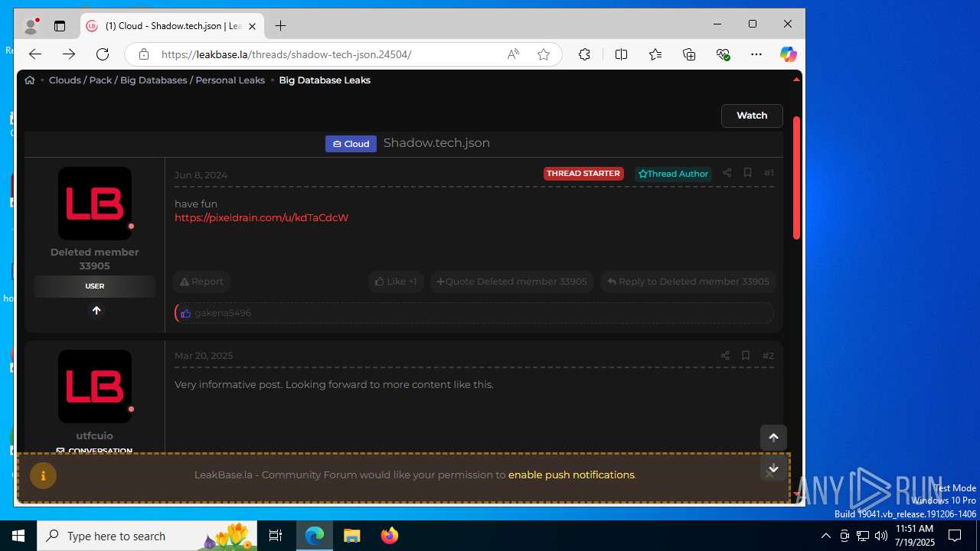The image size is (980, 551).
Task: Click the address bar URL
Action: (x=286, y=54)
